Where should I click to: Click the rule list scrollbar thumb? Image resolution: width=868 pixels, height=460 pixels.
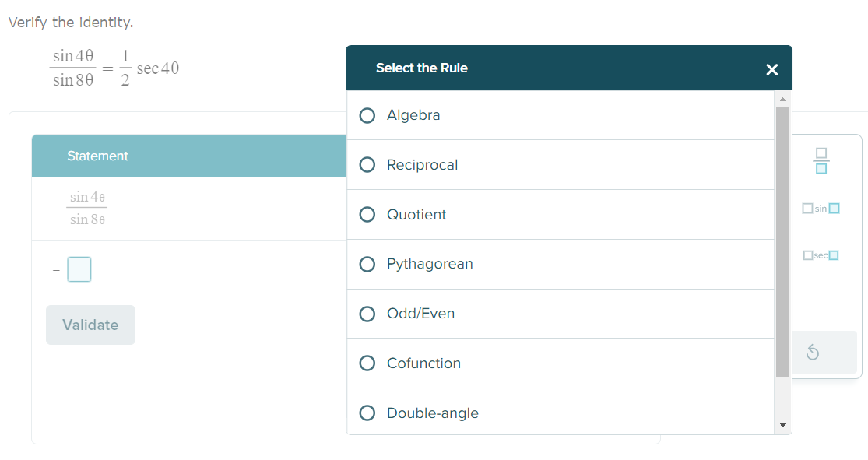click(x=782, y=241)
